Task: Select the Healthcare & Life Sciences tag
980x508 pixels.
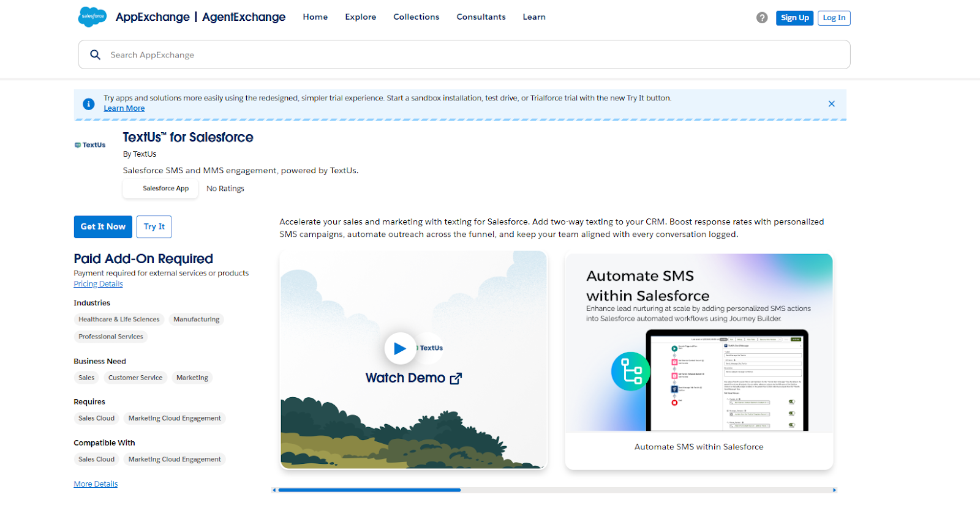Action: pos(119,319)
